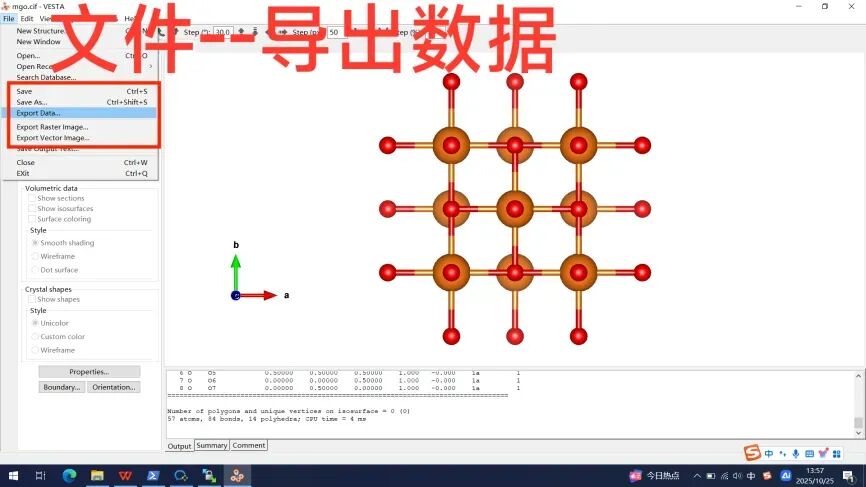This screenshot has width=866, height=487.
Task: Open File Explorer from the taskbar
Action: coord(97,475)
